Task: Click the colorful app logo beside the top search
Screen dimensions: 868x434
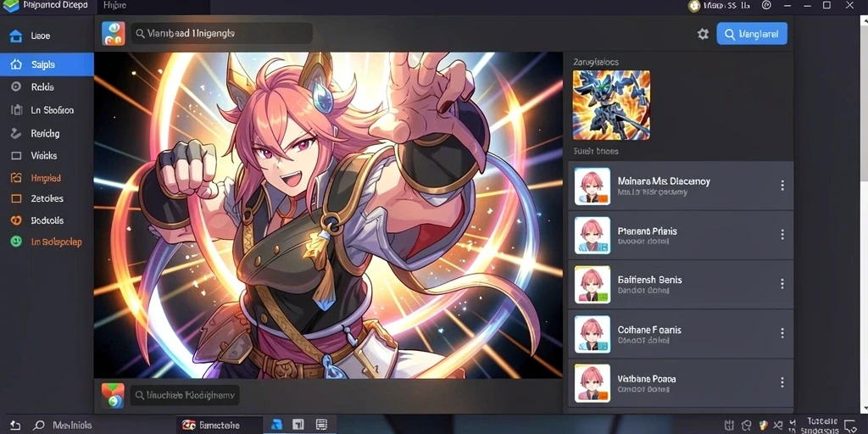Action: coord(114,34)
